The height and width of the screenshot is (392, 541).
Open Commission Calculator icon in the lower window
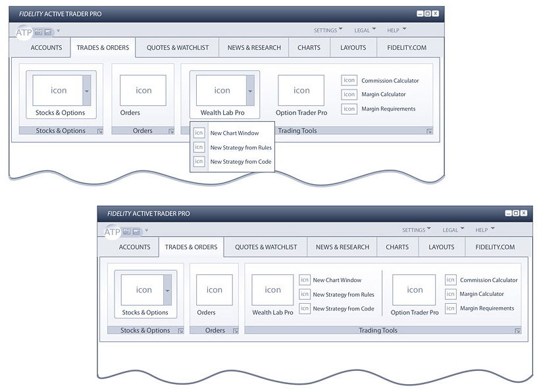click(x=451, y=280)
